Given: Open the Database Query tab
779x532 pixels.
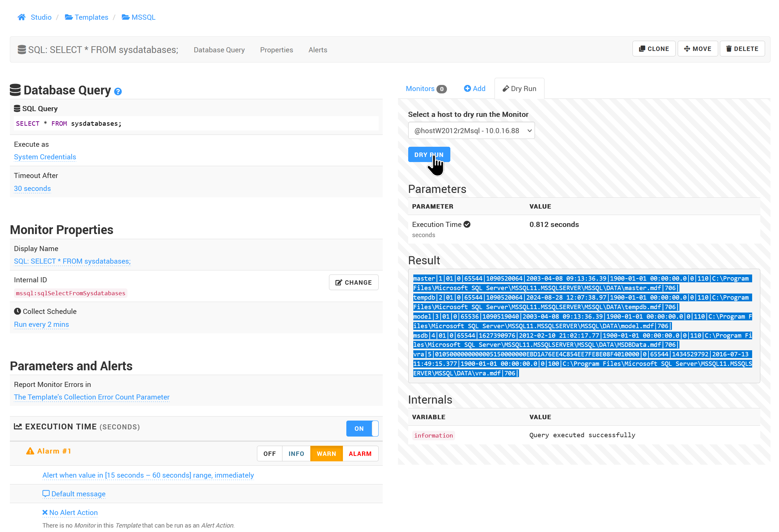Looking at the screenshot, I should [219, 49].
